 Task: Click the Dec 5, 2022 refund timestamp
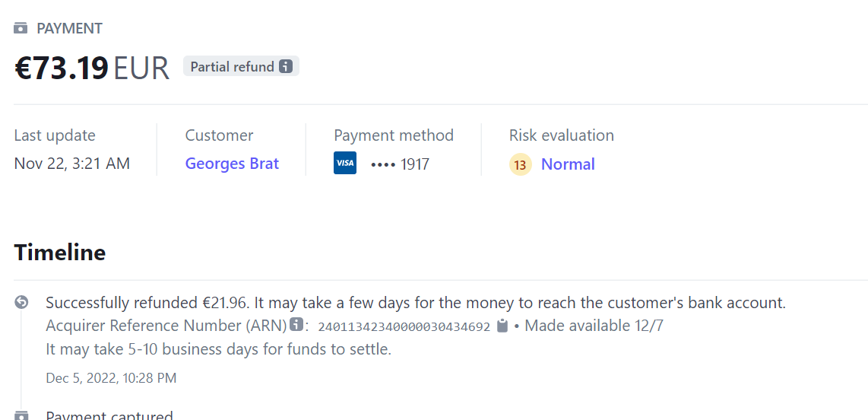111,378
